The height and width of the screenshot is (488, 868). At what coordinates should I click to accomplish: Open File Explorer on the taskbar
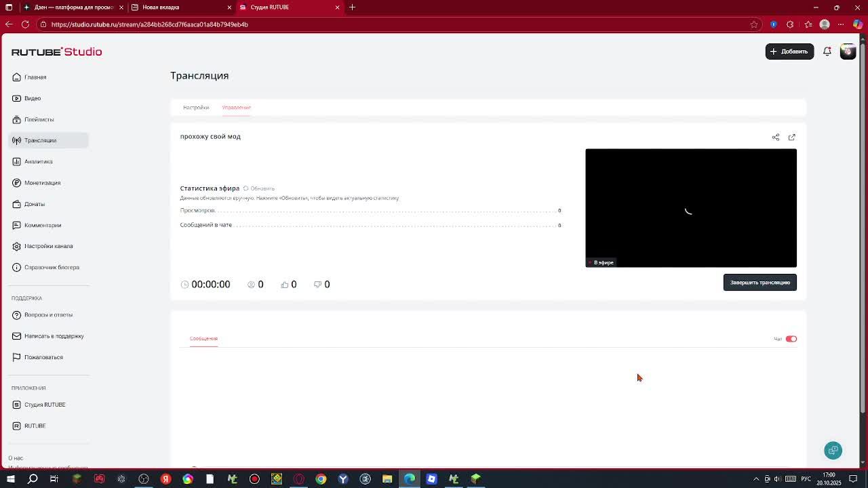[387, 479]
